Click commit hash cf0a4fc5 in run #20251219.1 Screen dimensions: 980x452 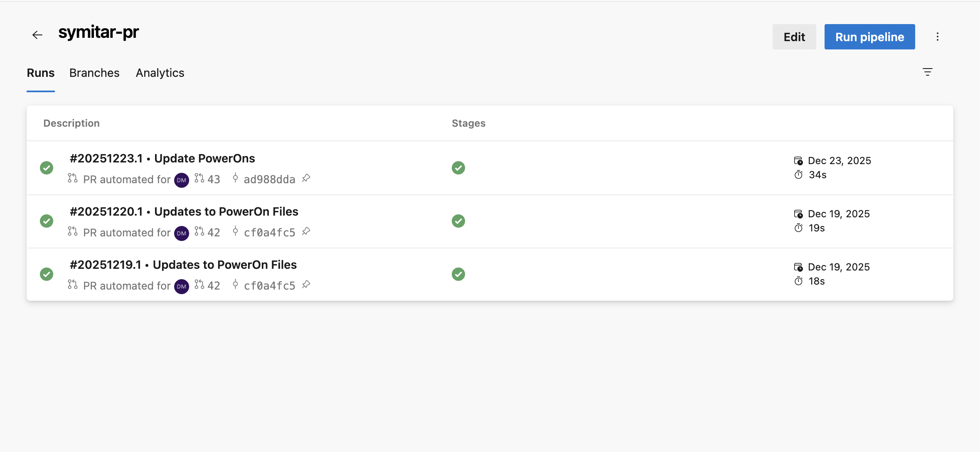point(269,286)
